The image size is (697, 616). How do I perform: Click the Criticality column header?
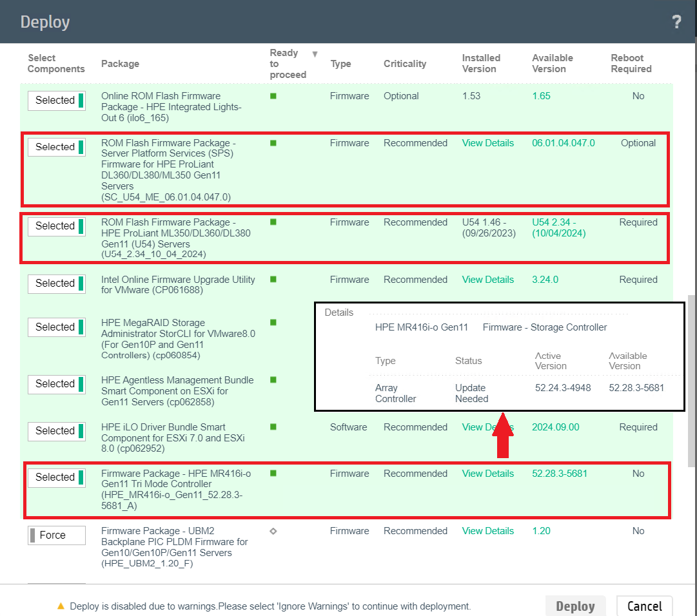pyautogui.click(x=405, y=64)
